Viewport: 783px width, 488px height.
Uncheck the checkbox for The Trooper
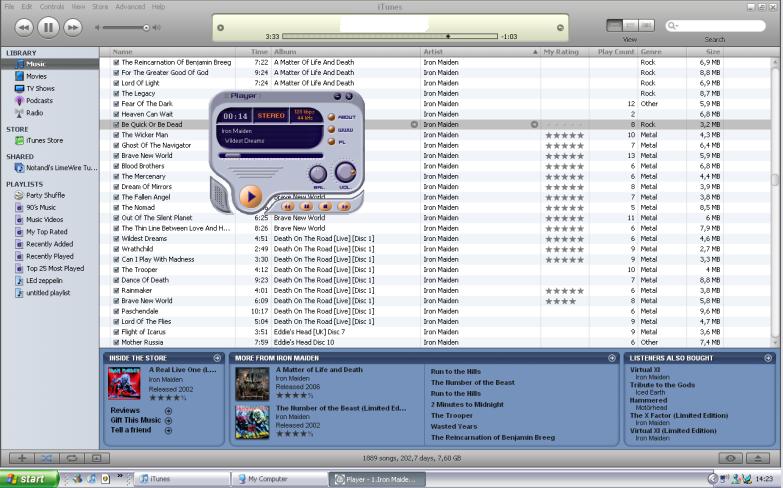[x=116, y=270]
